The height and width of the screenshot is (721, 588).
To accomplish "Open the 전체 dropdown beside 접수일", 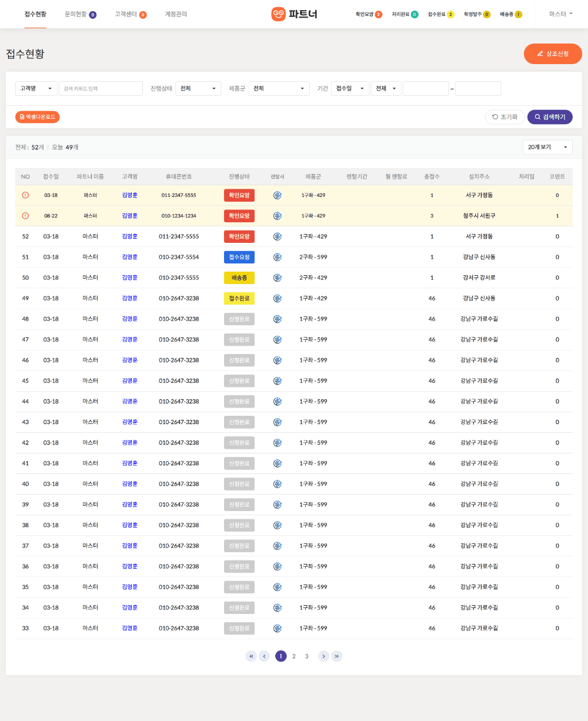I will [x=386, y=88].
